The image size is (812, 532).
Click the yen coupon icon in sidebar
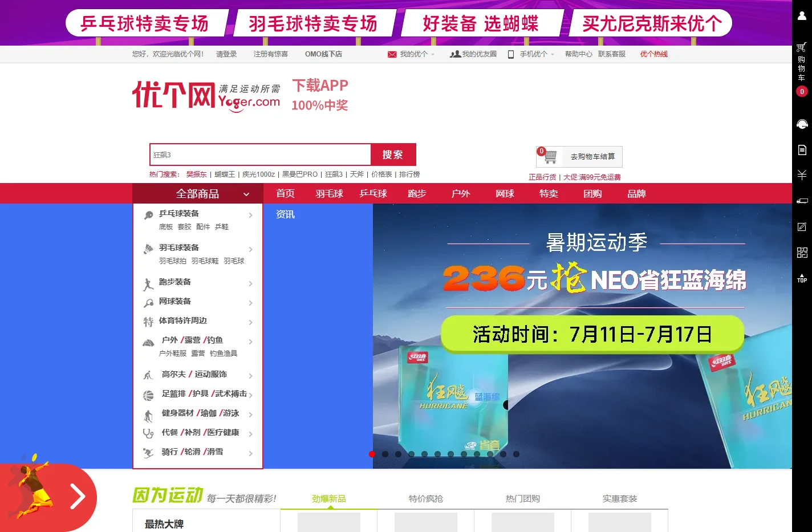coord(802,175)
